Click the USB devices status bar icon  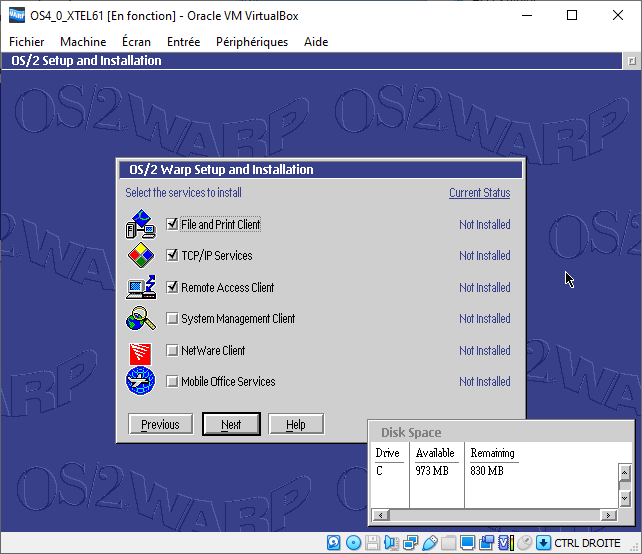430,543
